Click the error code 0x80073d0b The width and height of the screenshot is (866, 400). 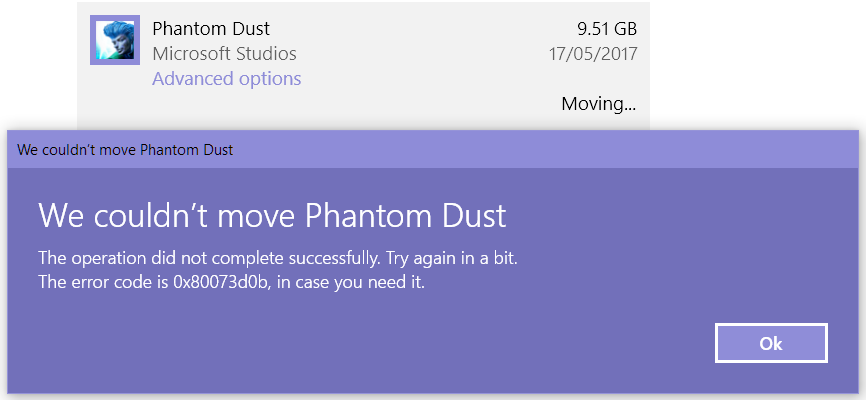pos(236,282)
